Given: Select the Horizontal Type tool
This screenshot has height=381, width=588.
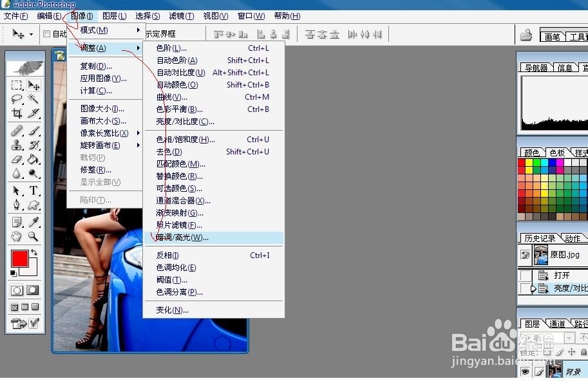Looking at the screenshot, I should pyautogui.click(x=32, y=189).
